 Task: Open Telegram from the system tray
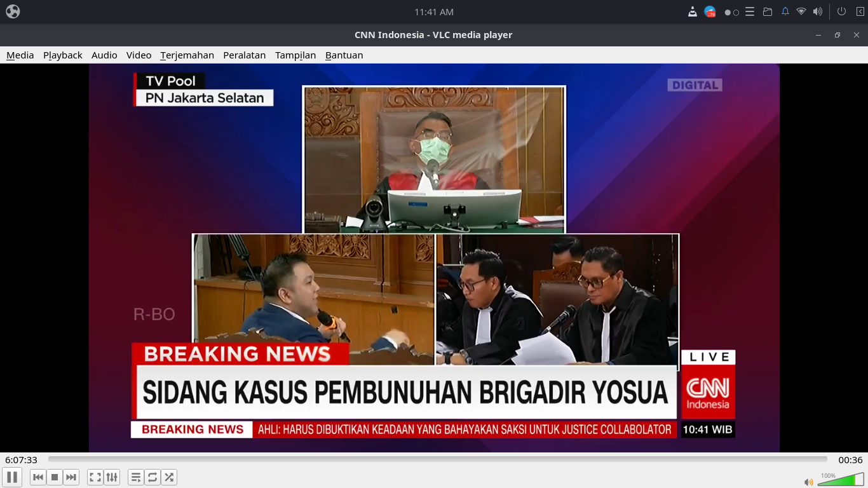[x=710, y=11]
